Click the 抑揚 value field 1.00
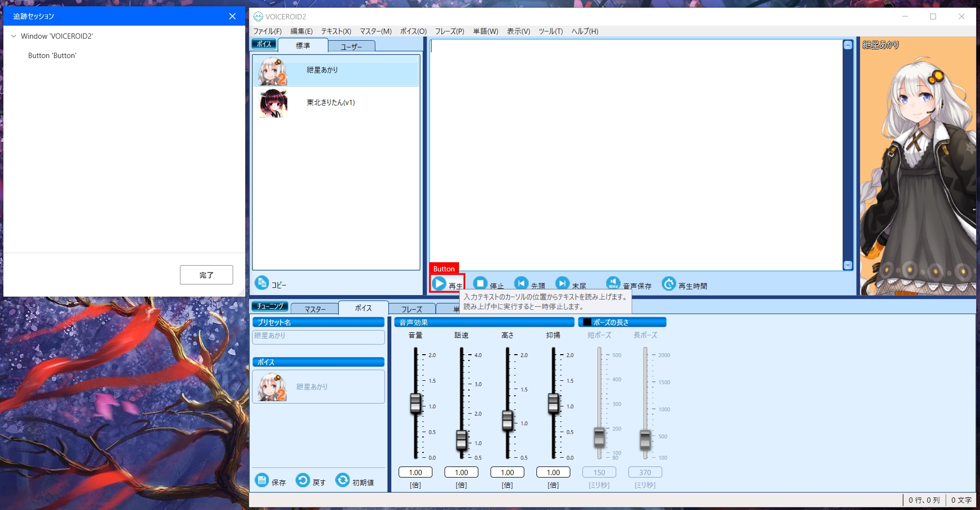 [x=553, y=472]
